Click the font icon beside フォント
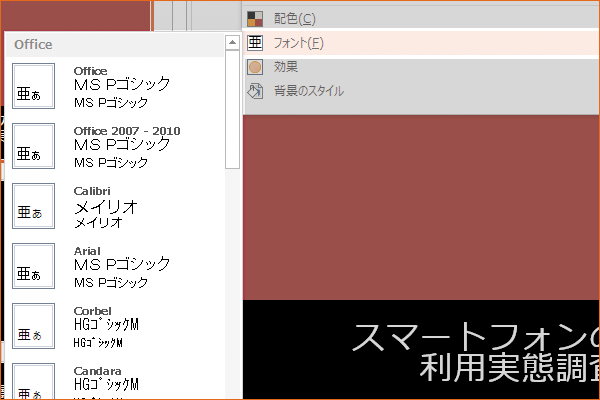 (x=255, y=43)
